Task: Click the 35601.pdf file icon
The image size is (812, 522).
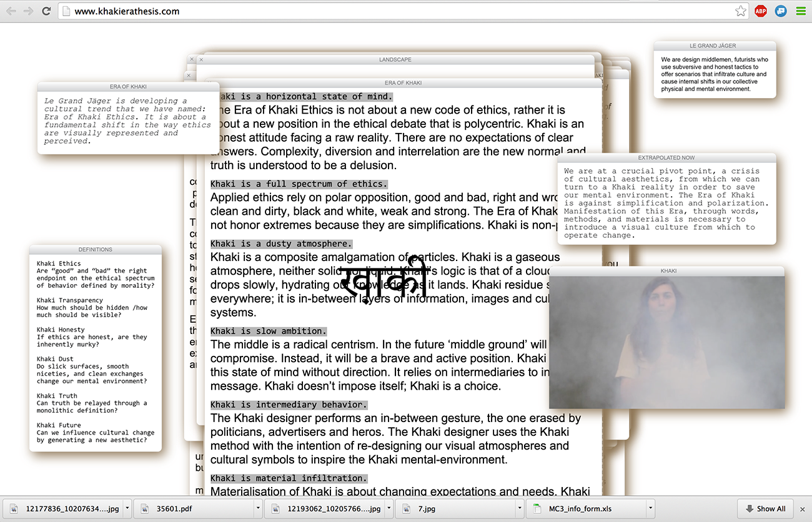Action: point(145,509)
